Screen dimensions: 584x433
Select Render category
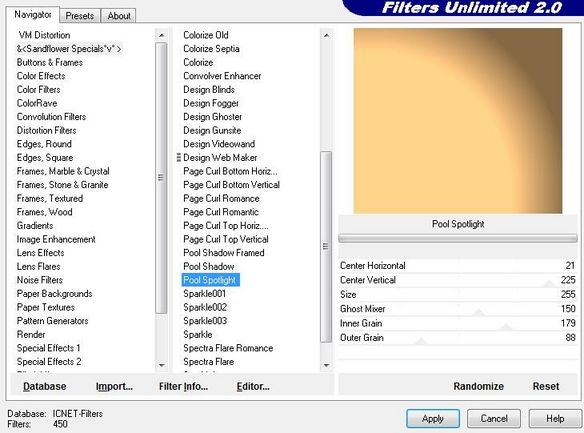(31, 334)
